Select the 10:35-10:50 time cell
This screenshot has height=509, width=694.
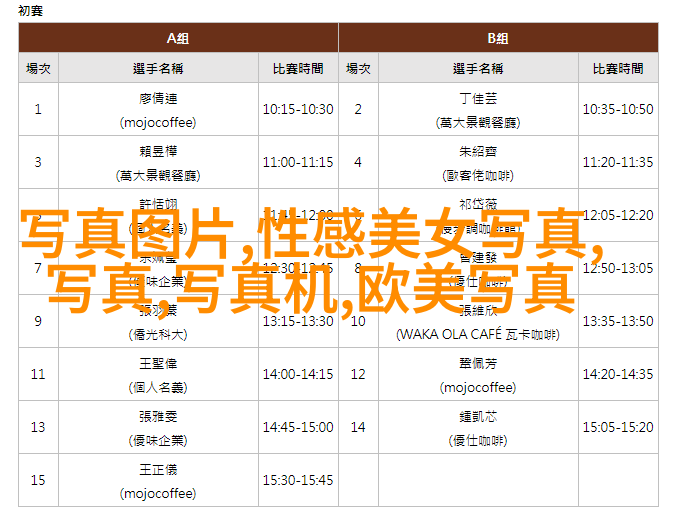(x=618, y=109)
